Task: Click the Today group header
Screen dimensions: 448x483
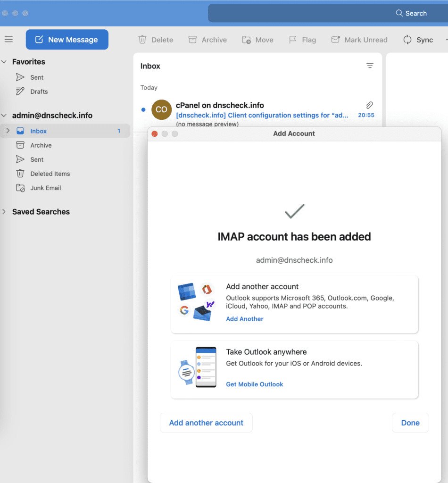Action: point(149,87)
